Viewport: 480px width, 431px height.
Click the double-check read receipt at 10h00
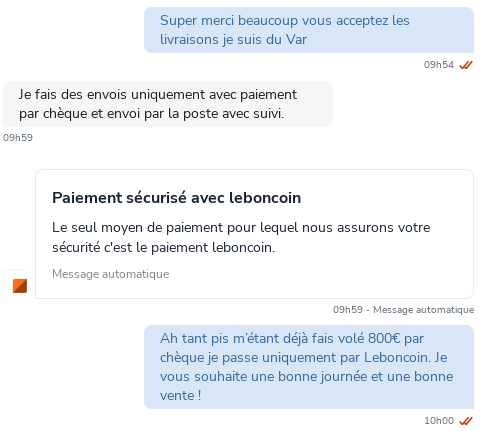point(466,421)
